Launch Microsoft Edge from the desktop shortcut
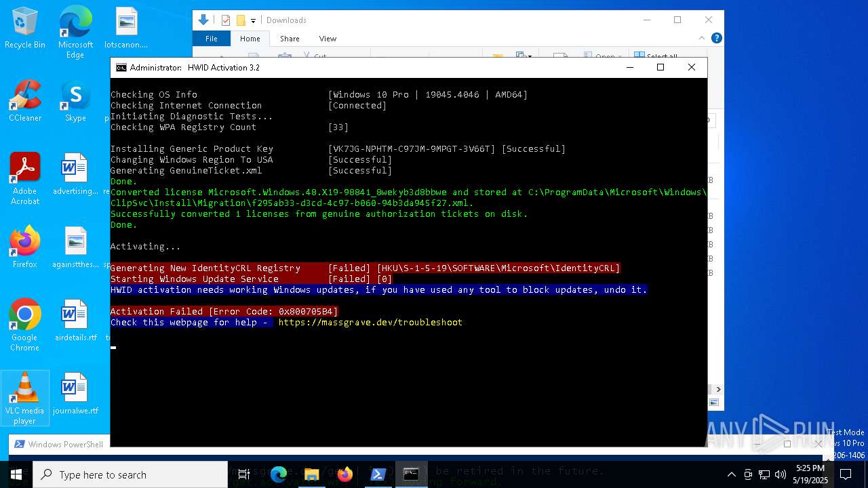The width and height of the screenshot is (868, 488). pos(75,33)
